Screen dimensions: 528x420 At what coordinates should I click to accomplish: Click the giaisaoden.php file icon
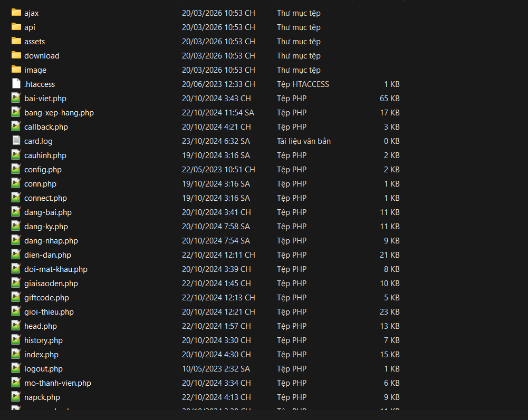click(x=16, y=282)
